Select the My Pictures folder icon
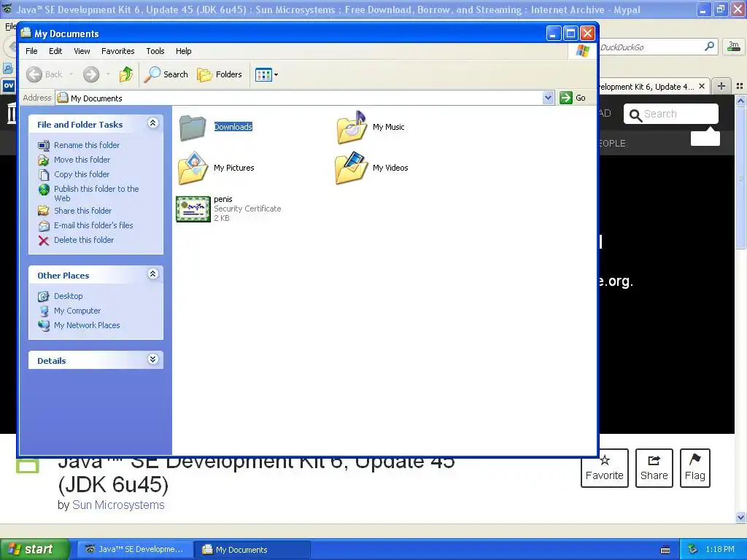The image size is (747, 560). pos(193,168)
